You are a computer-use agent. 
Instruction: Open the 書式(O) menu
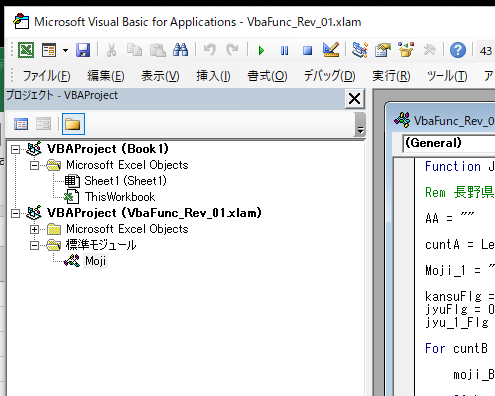(x=267, y=76)
